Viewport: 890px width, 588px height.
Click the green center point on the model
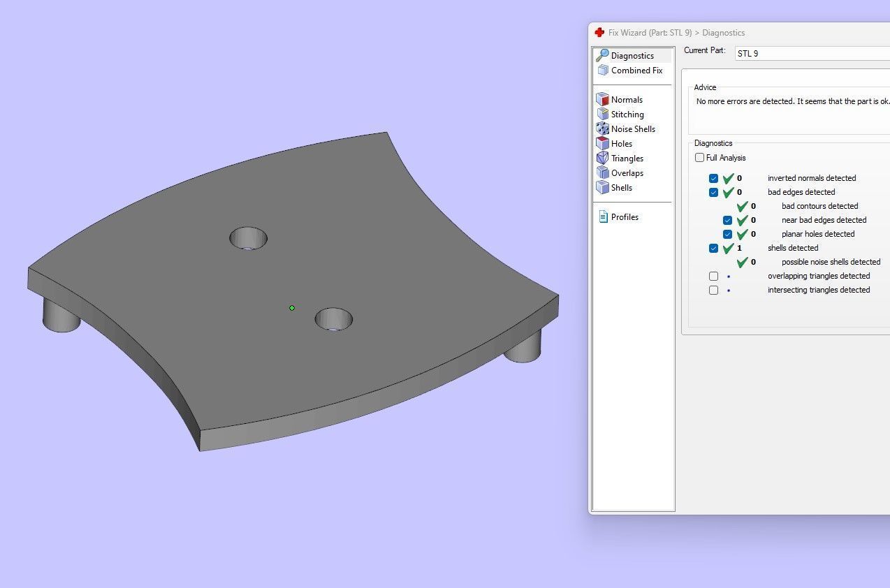tap(292, 308)
